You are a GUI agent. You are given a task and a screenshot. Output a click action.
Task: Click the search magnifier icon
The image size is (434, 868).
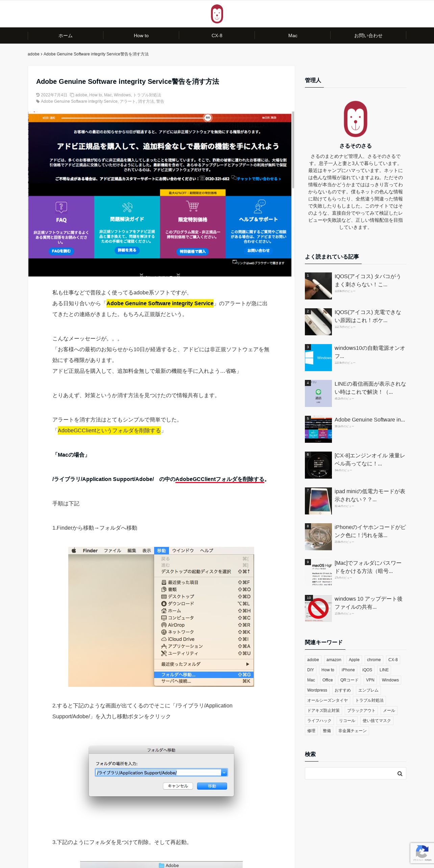400,773
